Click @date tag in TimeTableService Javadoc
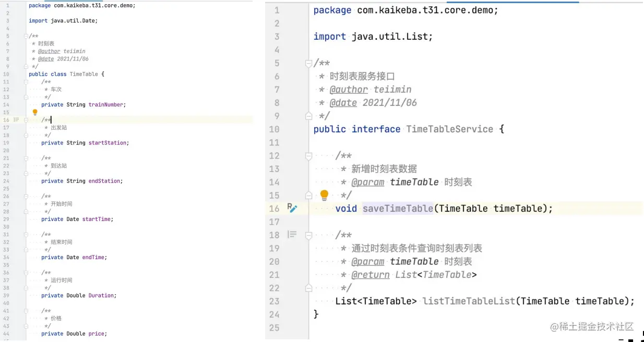Viewport: 644px width, 342px height. click(x=343, y=103)
